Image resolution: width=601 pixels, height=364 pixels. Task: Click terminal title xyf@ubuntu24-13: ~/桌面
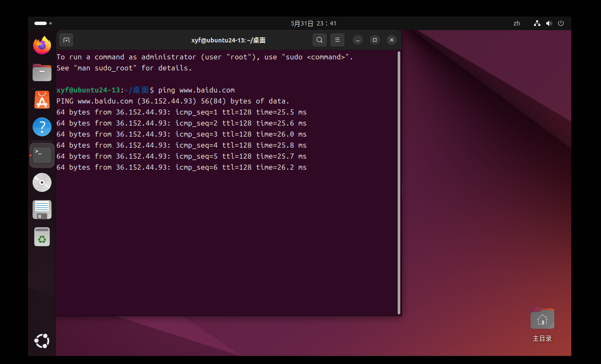pyautogui.click(x=228, y=40)
